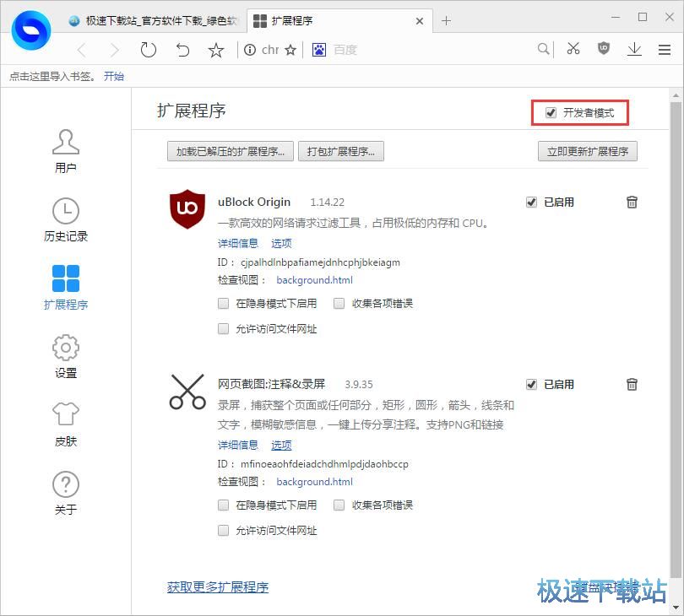Click the 网页截图 scissors logo

187,392
